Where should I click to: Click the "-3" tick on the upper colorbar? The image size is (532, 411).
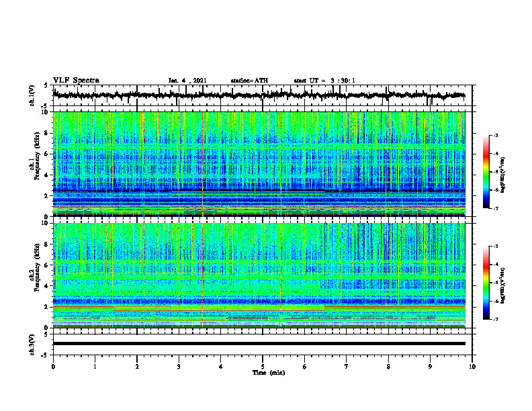click(x=496, y=136)
